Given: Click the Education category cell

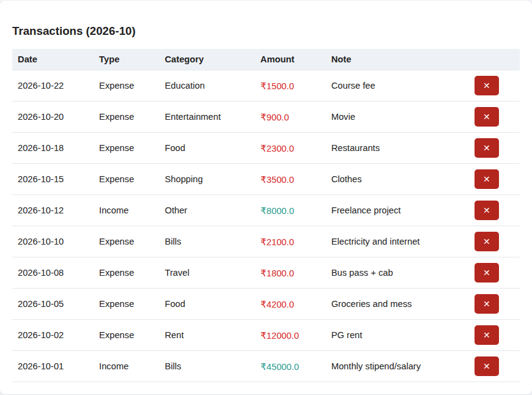Looking at the screenshot, I should 185,86.
